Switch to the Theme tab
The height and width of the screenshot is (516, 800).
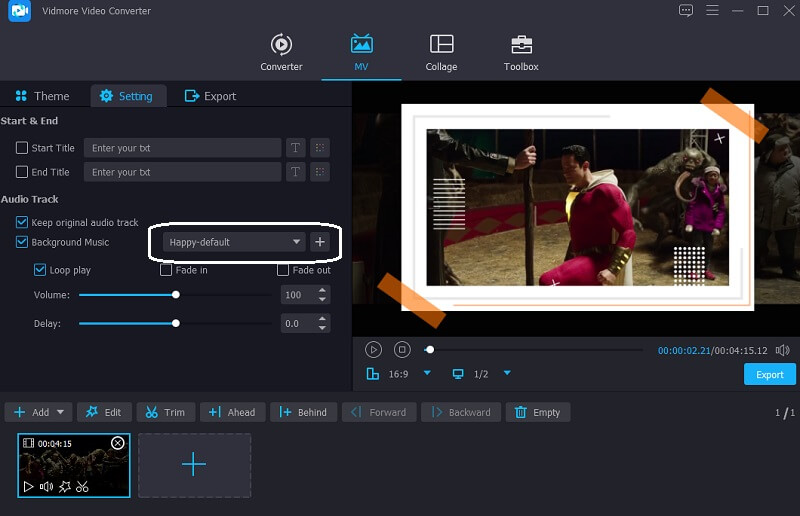click(x=42, y=96)
